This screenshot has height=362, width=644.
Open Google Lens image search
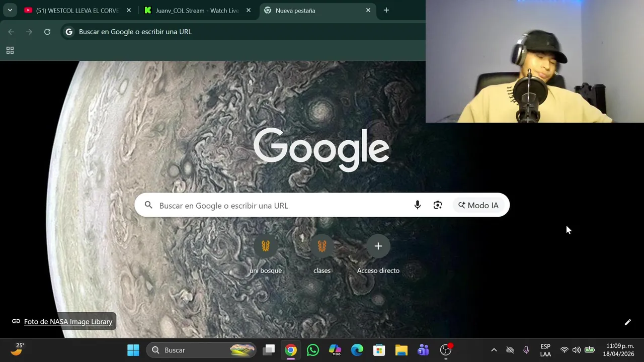click(438, 205)
